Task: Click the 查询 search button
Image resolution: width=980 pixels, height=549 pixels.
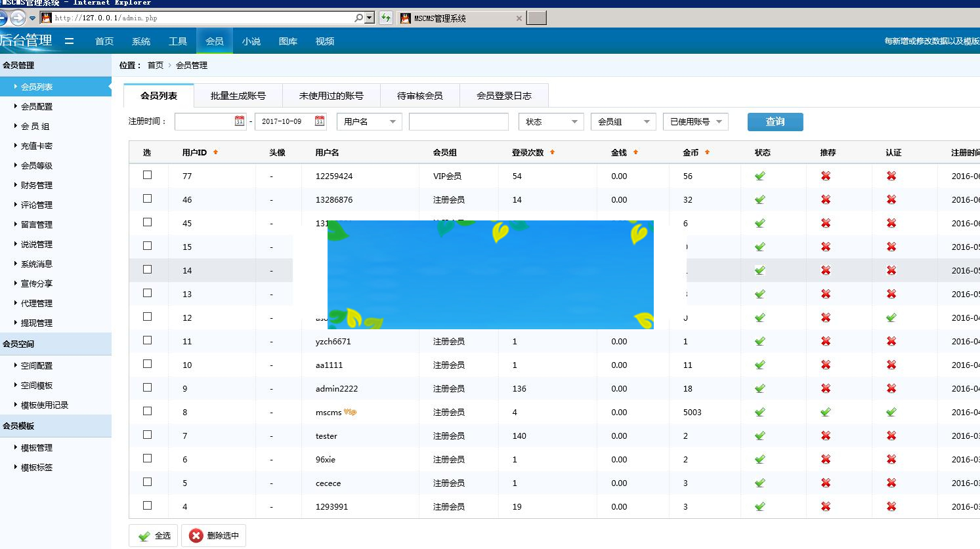Action: [775, 121]
